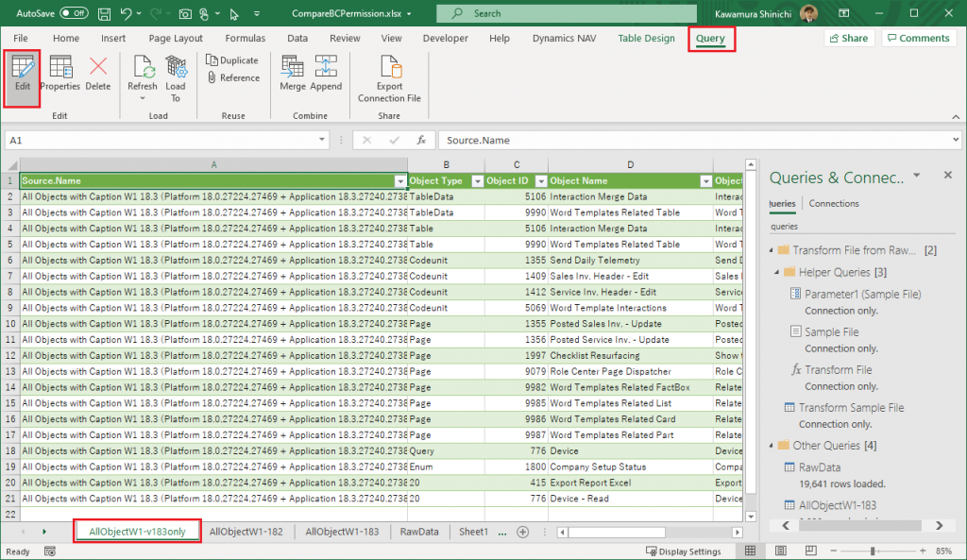Switch to the Formulas tab

pos(245,38)
